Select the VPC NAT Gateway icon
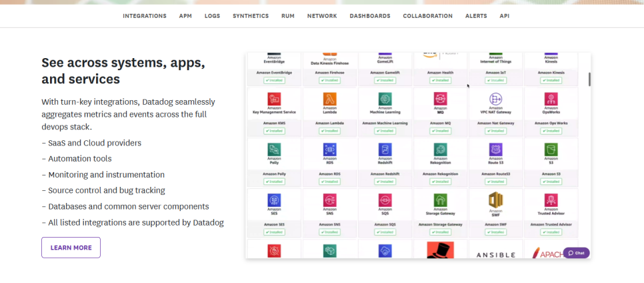Screen dimensions: 644x283 (x=496, y=99)
